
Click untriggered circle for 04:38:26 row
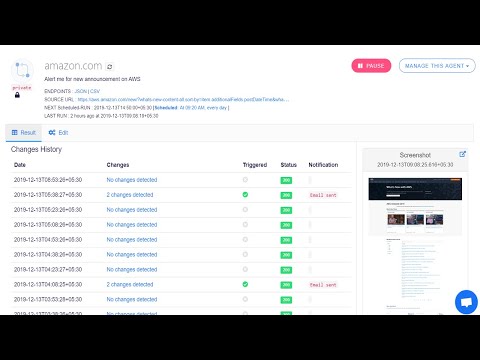[245, 254]
